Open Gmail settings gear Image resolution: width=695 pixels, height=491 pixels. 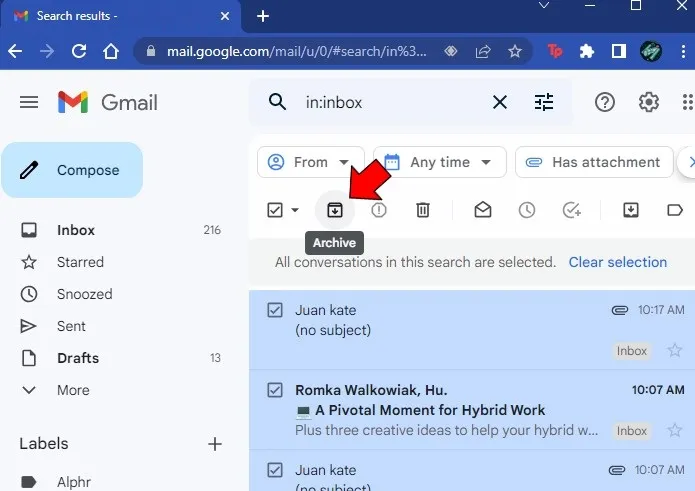(649, 102)
